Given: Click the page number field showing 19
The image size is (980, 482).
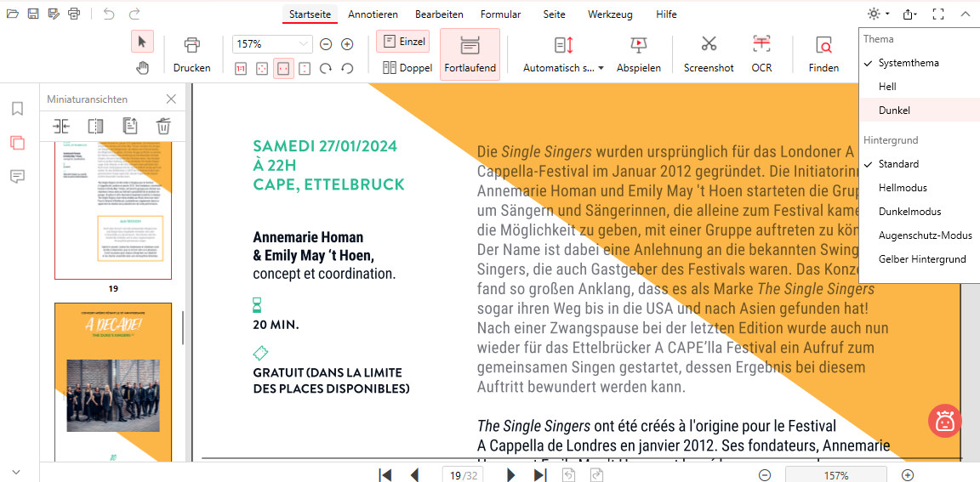Looking at the screenshot, I should tap(463, 475).
